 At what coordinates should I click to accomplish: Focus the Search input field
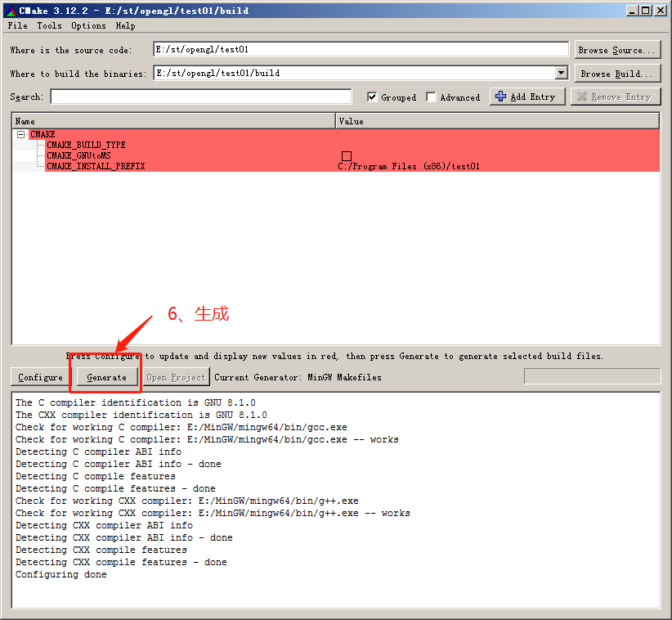coord(201,97)
